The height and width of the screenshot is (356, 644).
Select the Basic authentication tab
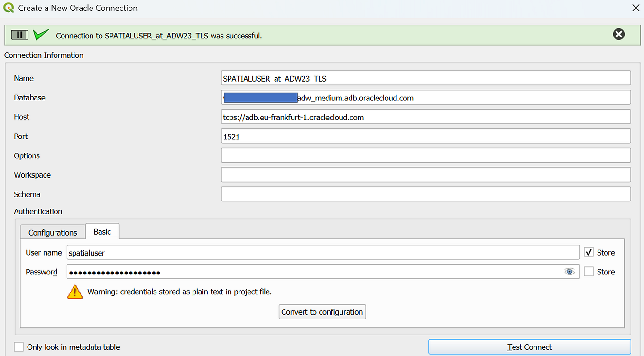pos(102,231)
